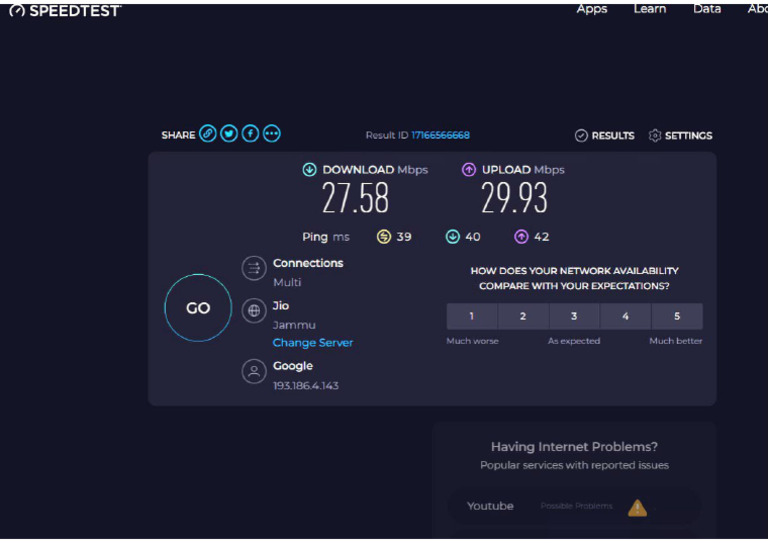768x543 pixels.
Task: Click the upload ping icon
Action: [521, 237]
